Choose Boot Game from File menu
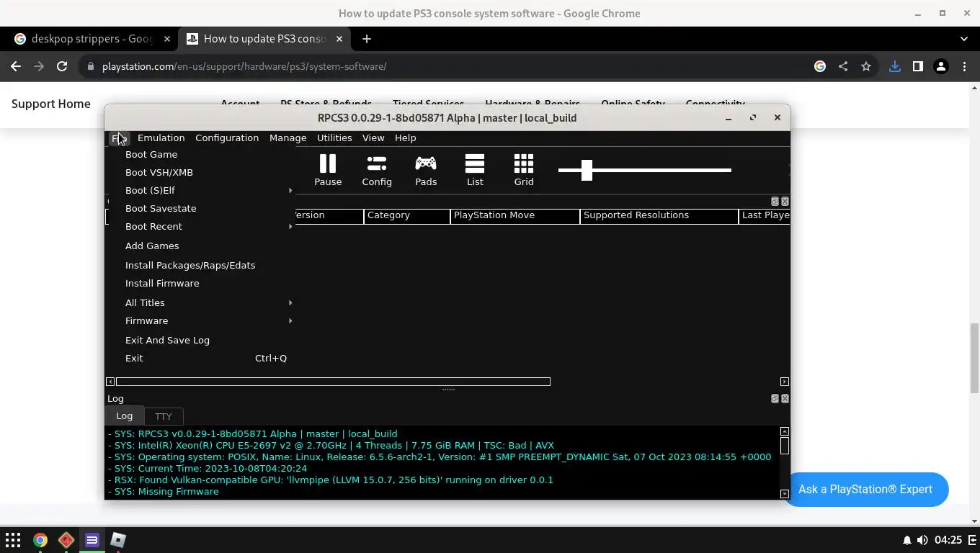 click(x=200, y=154)
